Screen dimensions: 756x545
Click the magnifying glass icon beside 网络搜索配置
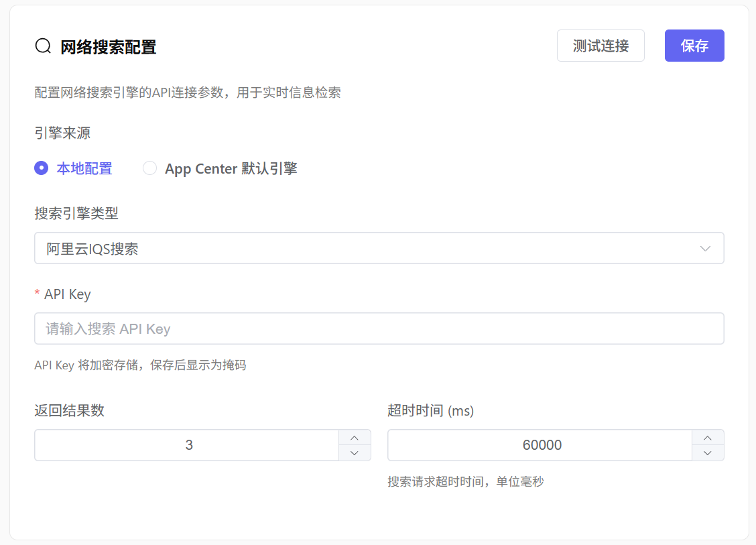click(x=43, y=46)
